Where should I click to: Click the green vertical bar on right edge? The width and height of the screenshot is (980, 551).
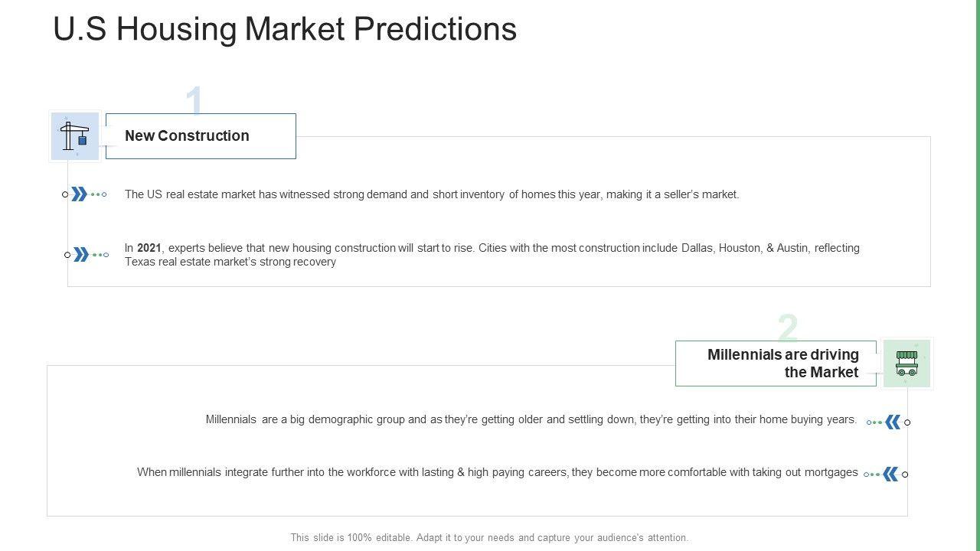coord(977,275)
